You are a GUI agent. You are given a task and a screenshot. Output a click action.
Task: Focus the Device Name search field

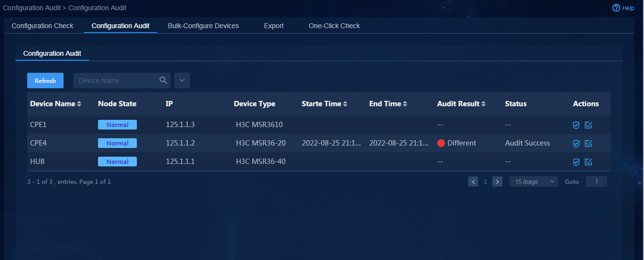(116, 81)
